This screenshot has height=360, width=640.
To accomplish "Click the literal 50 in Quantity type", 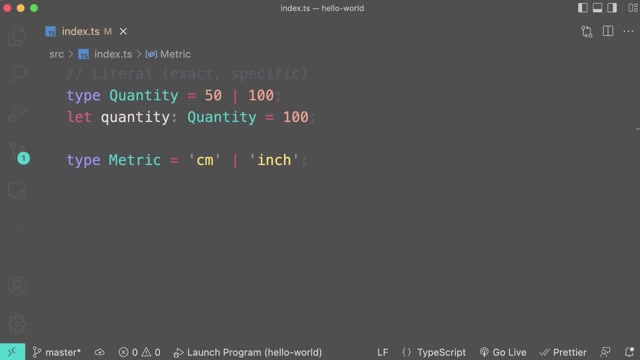I will 213,96.
